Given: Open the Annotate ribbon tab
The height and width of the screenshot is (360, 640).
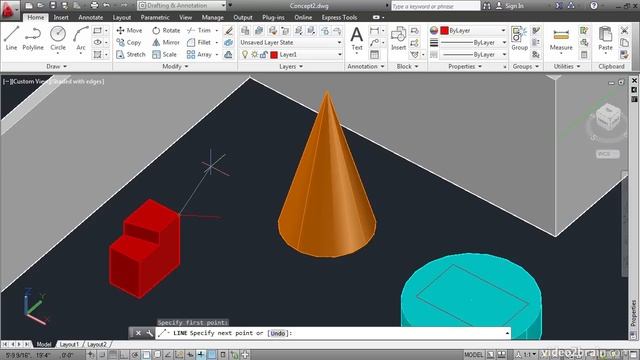Looking at the screenshot, I should pyautogui.click(x=91, y=17).
